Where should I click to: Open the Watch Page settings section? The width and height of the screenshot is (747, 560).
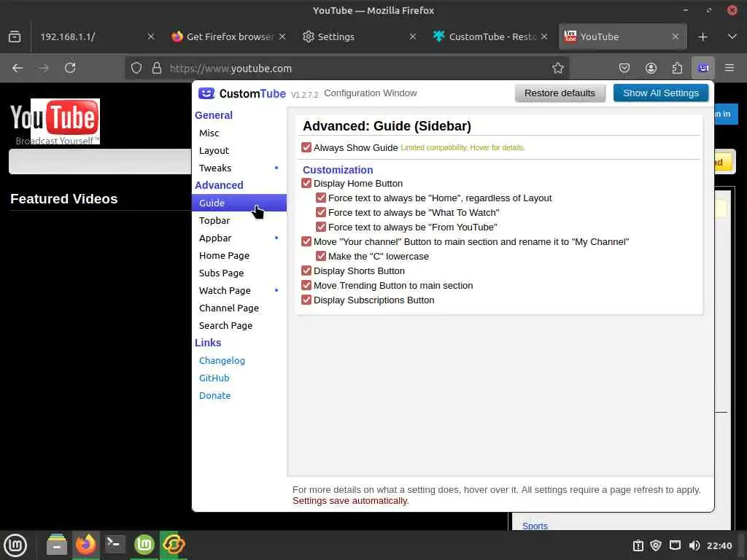click(239, 290)
